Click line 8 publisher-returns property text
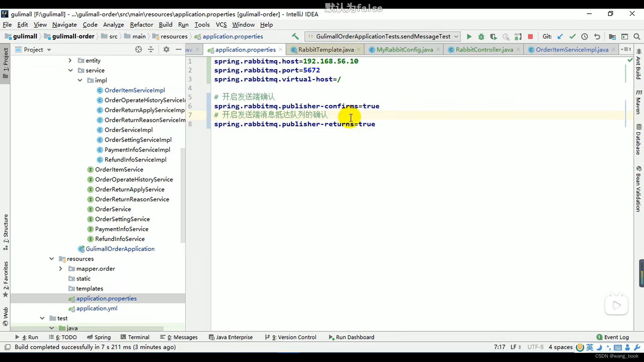The height and width of the screenshot is (362, 644). [294, 124]
